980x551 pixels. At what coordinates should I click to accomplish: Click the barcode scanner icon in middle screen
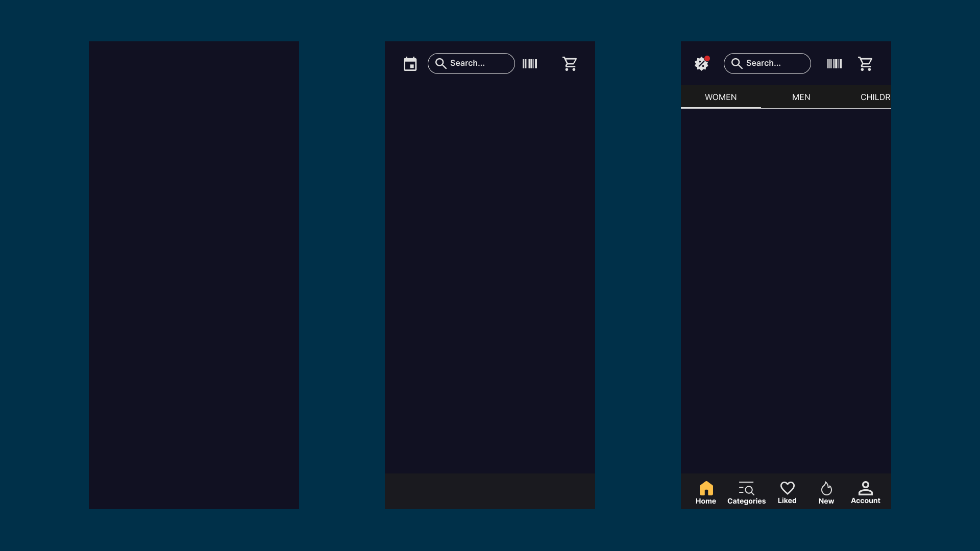[x=529, y=64]
